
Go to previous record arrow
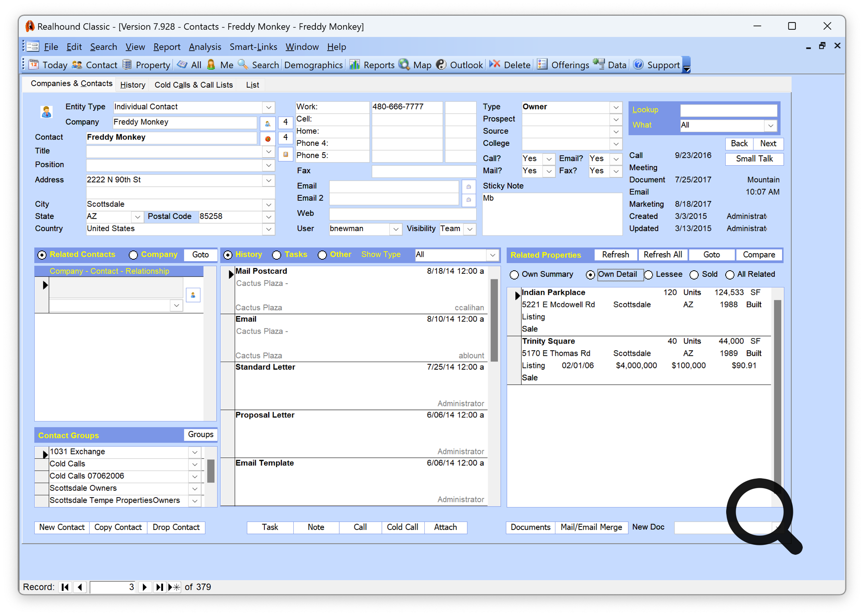click(80, 587)
